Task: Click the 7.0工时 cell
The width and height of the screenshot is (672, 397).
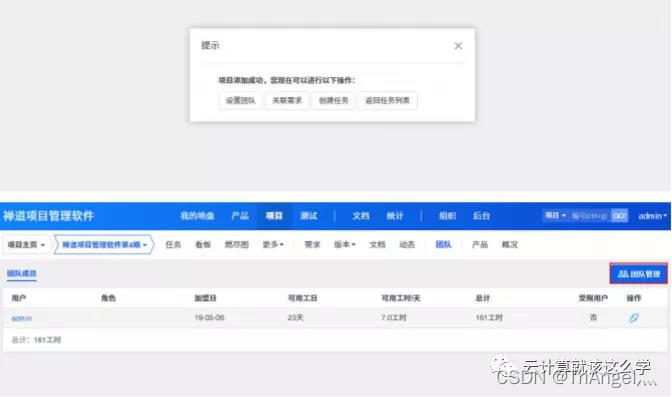Action: [394, 318]
